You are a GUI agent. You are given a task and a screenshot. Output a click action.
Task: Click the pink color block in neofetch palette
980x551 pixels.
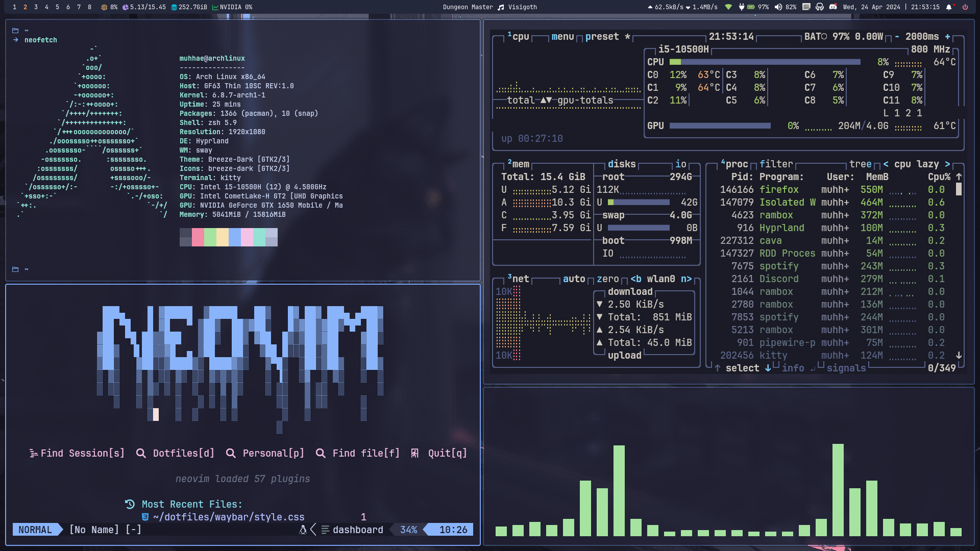pos(198,237)
